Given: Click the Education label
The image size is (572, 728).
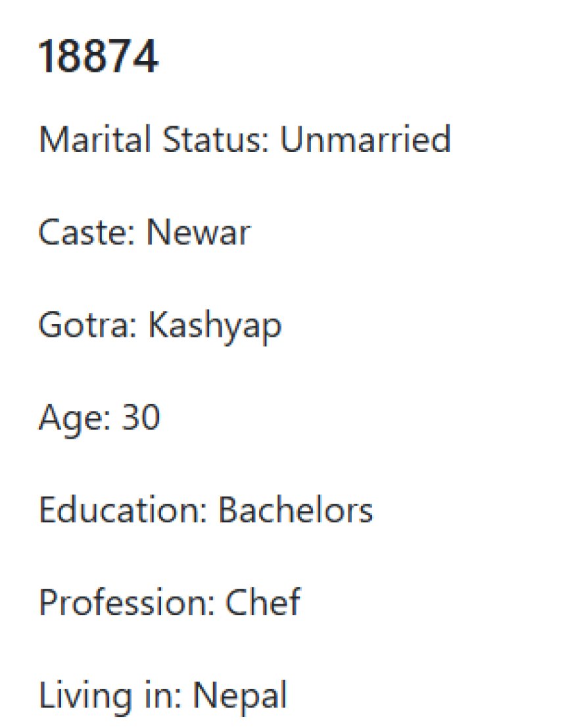Looking at the screenshot, I should 123,509.
